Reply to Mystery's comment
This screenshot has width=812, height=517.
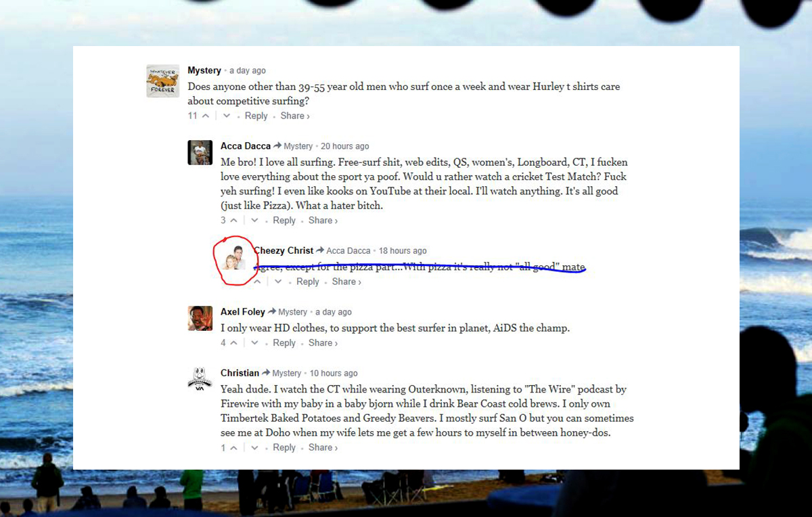[x=256, y=116]
